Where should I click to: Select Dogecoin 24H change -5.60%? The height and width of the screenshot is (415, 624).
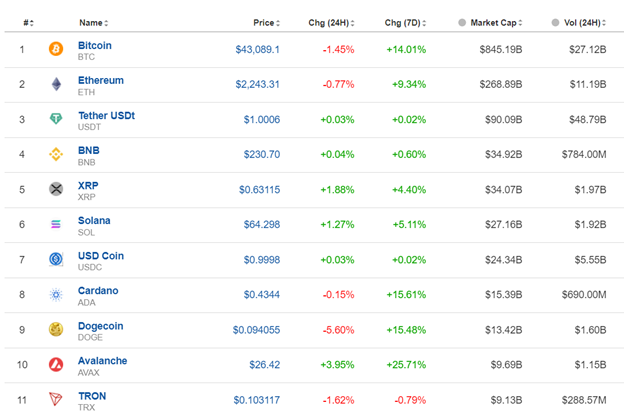click(x=338, y=330)
